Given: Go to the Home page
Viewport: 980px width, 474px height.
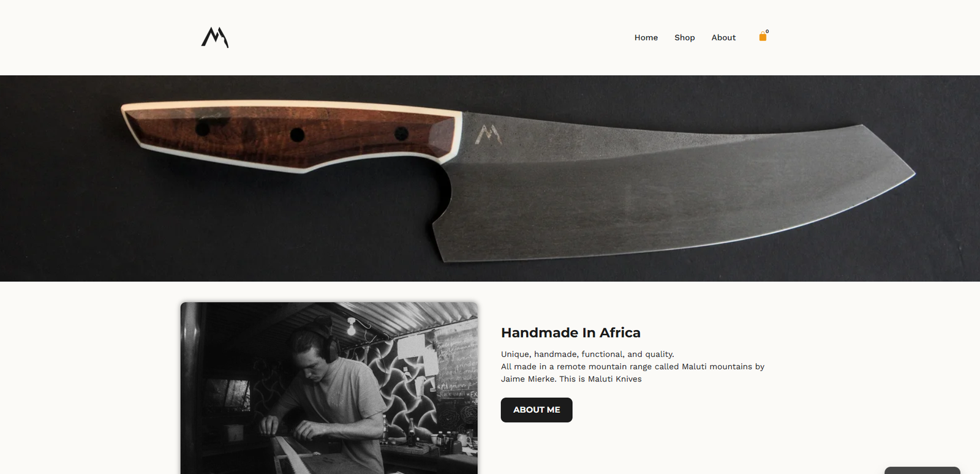Looking at the screenshot, I should (646, 37).
